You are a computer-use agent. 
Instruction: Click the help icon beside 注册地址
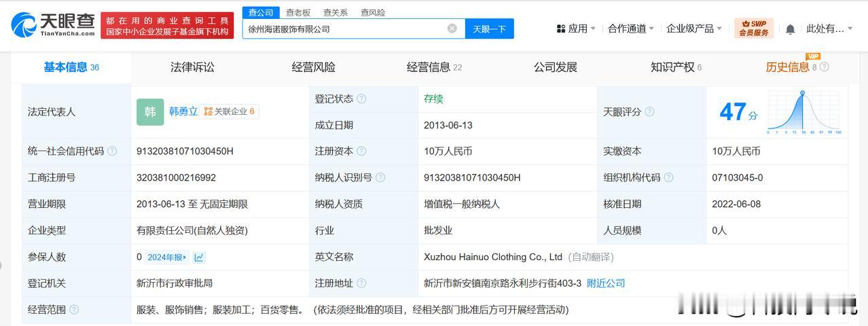tap(361, 283)
